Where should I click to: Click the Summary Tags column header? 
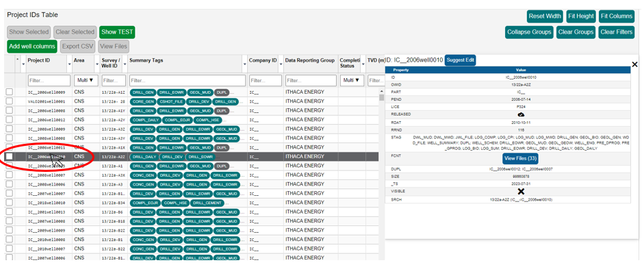pos(146,60)
